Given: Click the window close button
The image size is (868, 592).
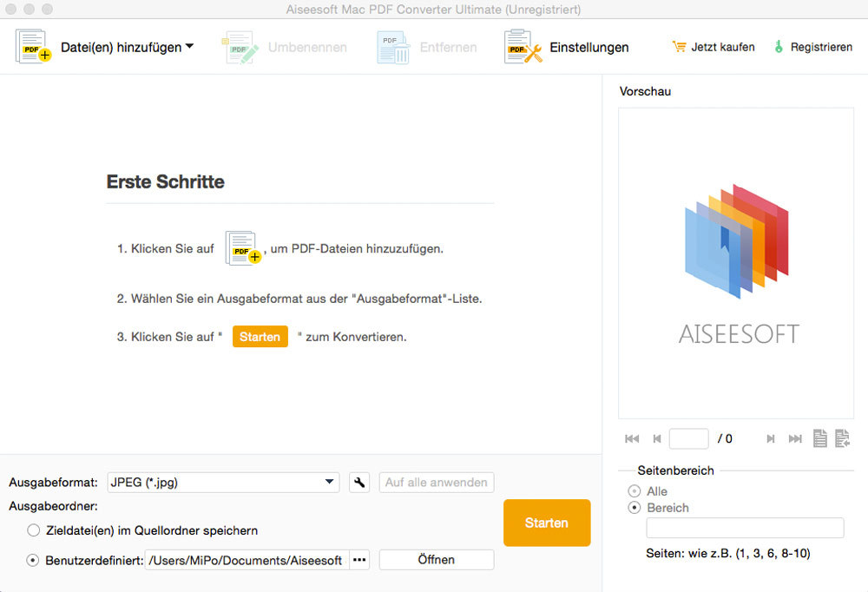Looking at the screenshot, I should click(x=11, y=10).
